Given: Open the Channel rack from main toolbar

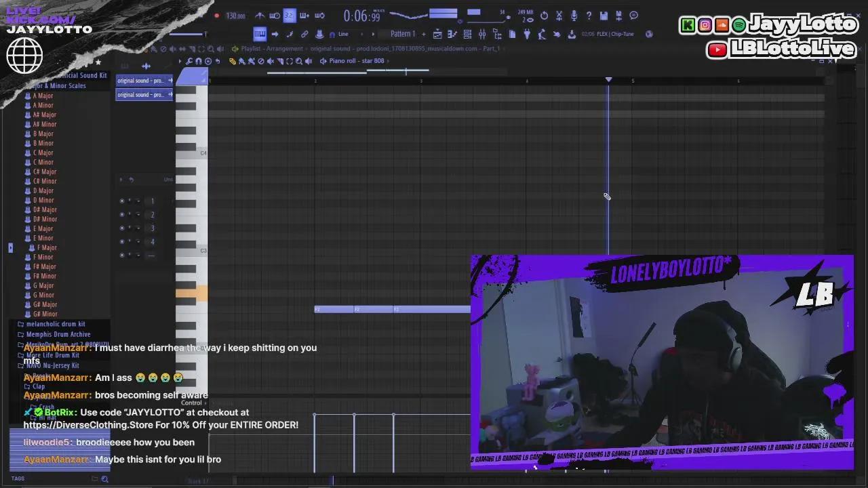Looking at the screenshot, I should tap(467, 34).
